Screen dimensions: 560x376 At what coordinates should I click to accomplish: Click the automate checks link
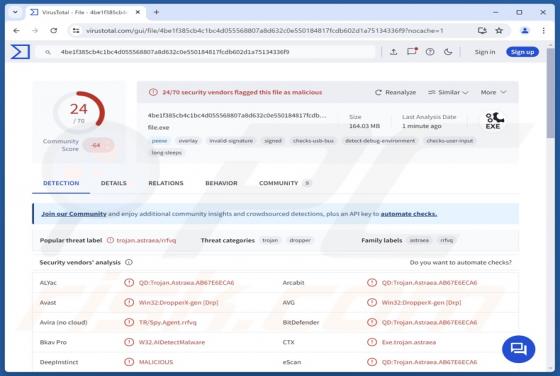[x=409, y=214]
